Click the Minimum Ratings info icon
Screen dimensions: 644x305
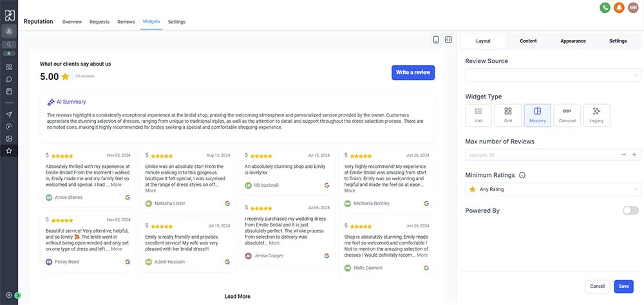(522, 175)
